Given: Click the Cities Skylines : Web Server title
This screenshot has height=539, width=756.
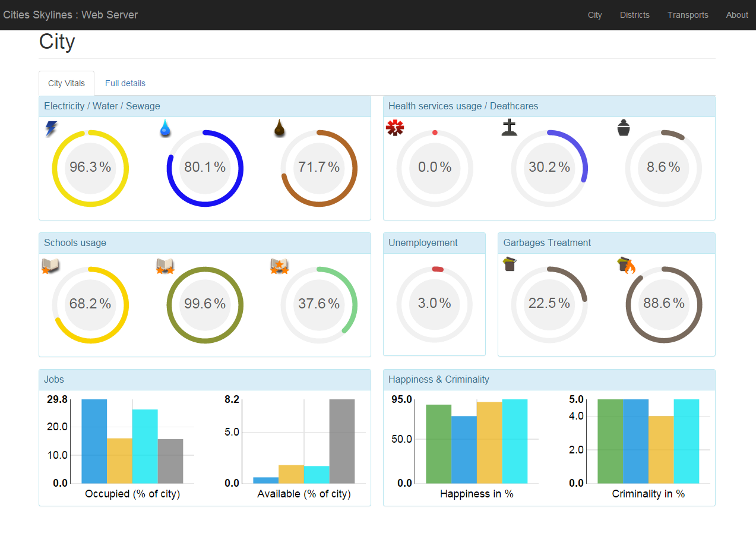Looking at the screenshot, I should tap(71, 15).
